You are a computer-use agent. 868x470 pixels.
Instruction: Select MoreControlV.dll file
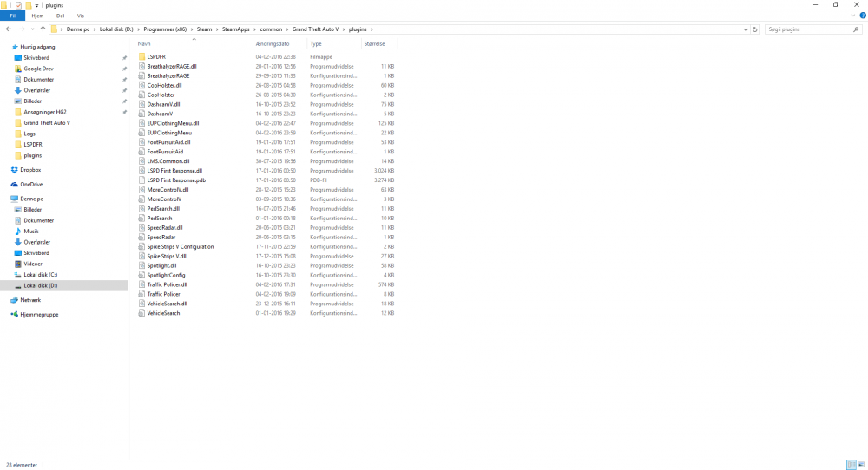pyautogui.click(x=168, y=190)
